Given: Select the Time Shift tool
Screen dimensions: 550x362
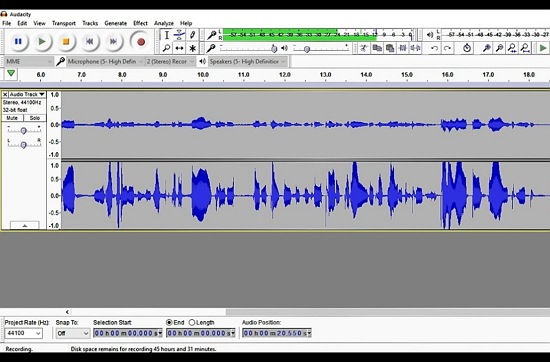Looking at the screenshot, I should [179, 48].
